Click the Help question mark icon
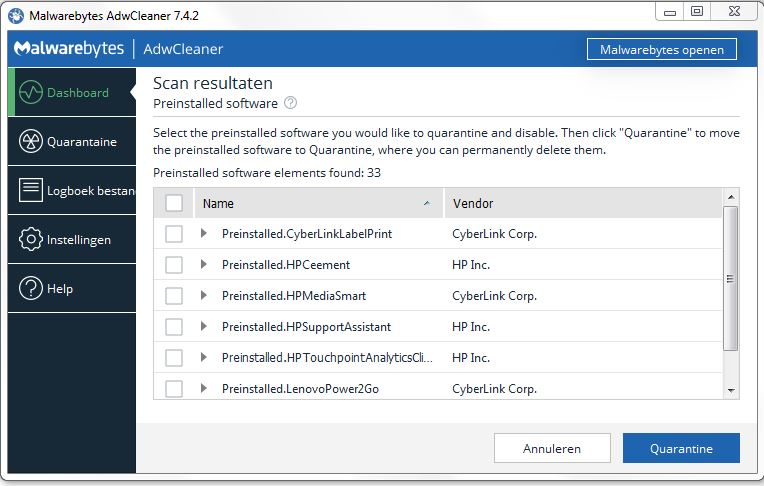The image size is (764, 486). coord(31,289)
